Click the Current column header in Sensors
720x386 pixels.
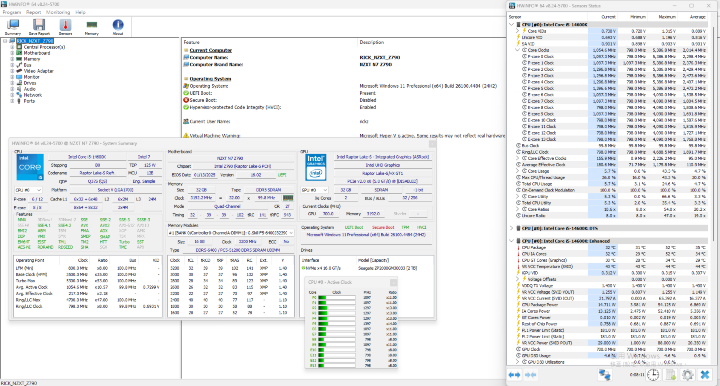point(608,17)
